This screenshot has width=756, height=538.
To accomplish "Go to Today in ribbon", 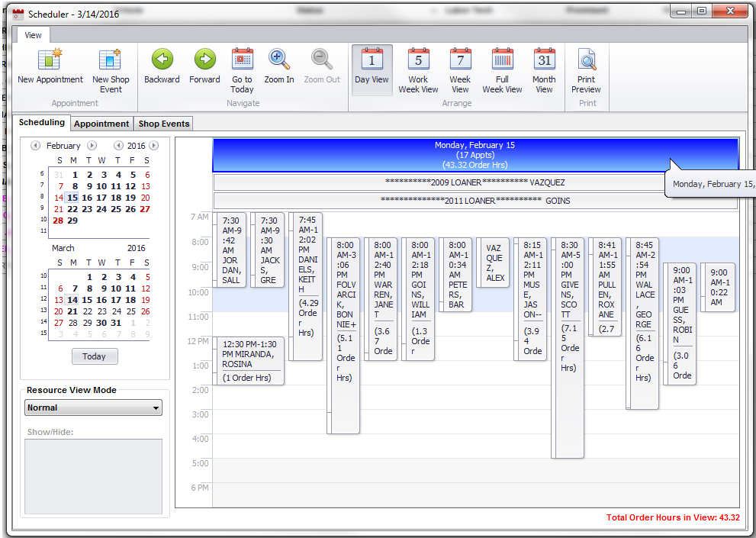I will tap(242, 70).
